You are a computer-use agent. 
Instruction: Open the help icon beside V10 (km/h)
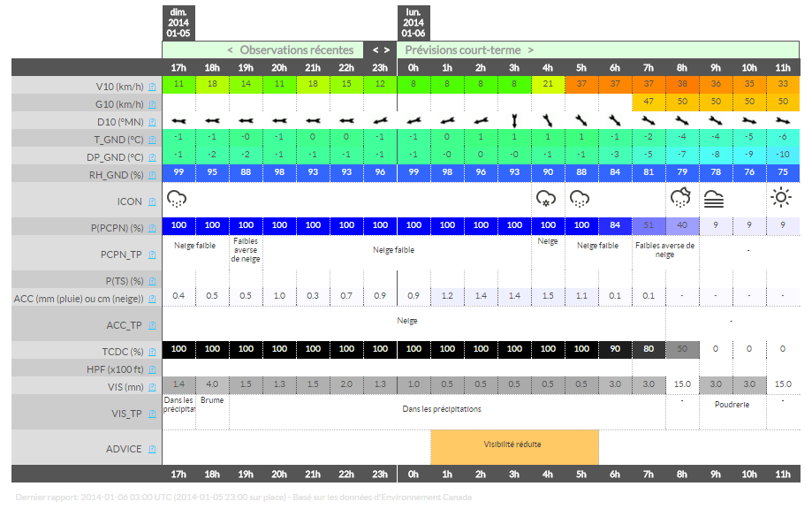click(152, 87)
